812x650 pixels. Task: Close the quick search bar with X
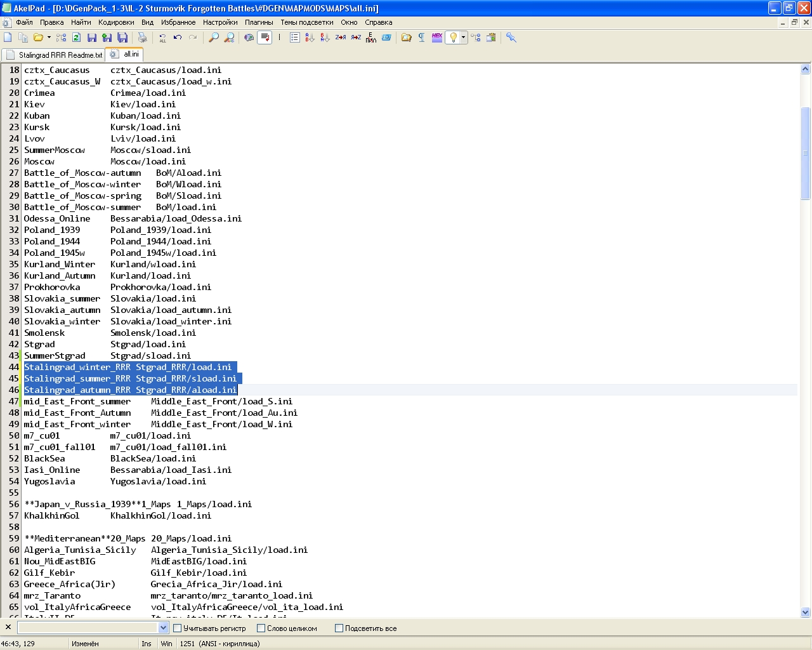point(8,628)
